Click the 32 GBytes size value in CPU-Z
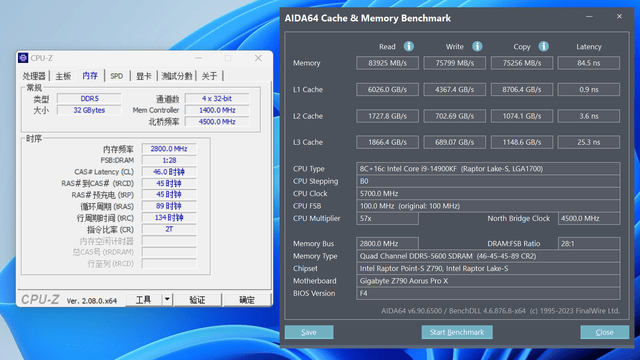The height and width of the screenshot is (360, 640). tap(89, 110)
